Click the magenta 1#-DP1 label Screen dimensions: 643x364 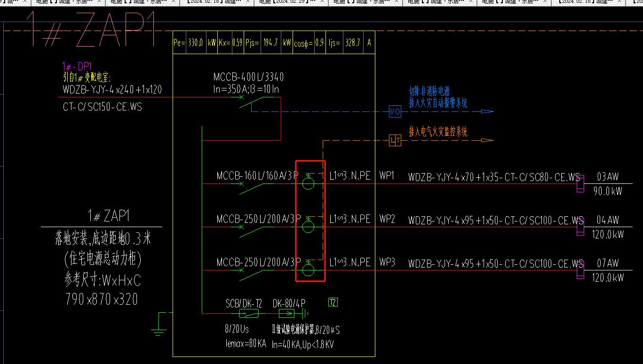(77, 66)
